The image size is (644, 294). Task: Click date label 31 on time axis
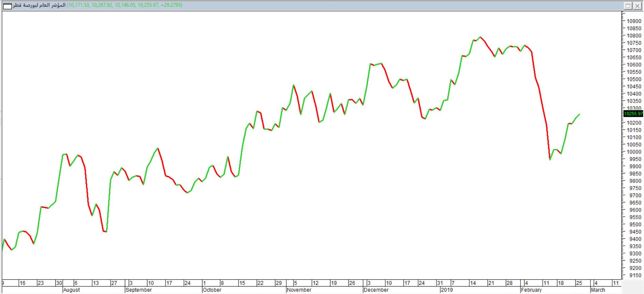coord(440,283)
